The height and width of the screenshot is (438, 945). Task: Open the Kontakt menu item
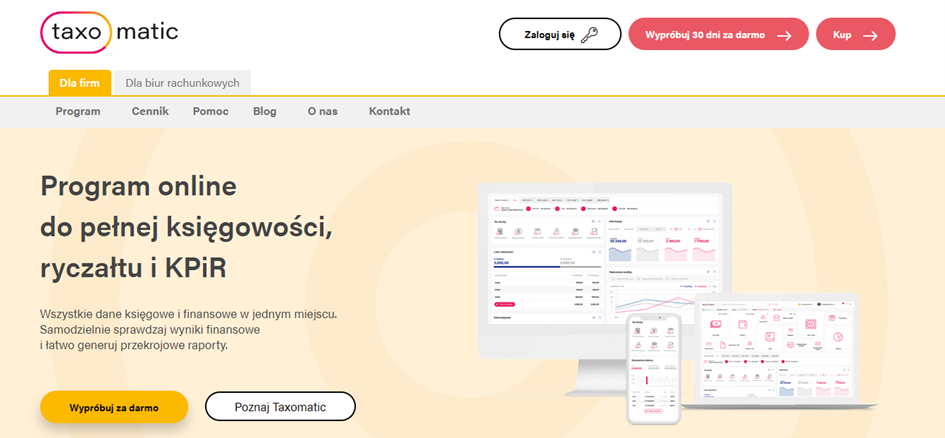pyautogui.click(x=389, y=111)
